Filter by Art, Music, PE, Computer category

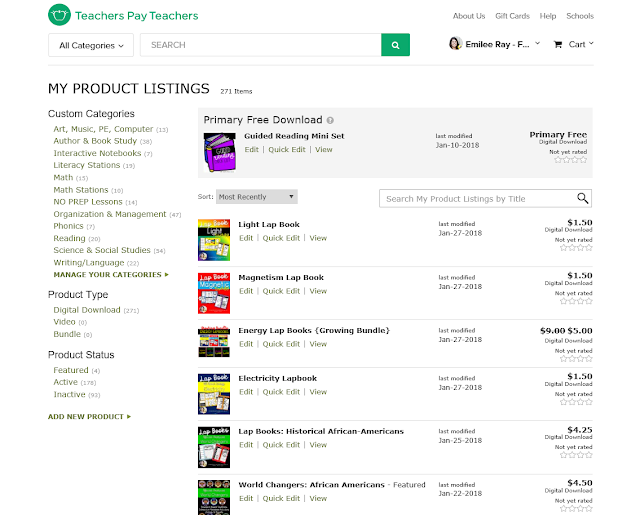(103, 129)
